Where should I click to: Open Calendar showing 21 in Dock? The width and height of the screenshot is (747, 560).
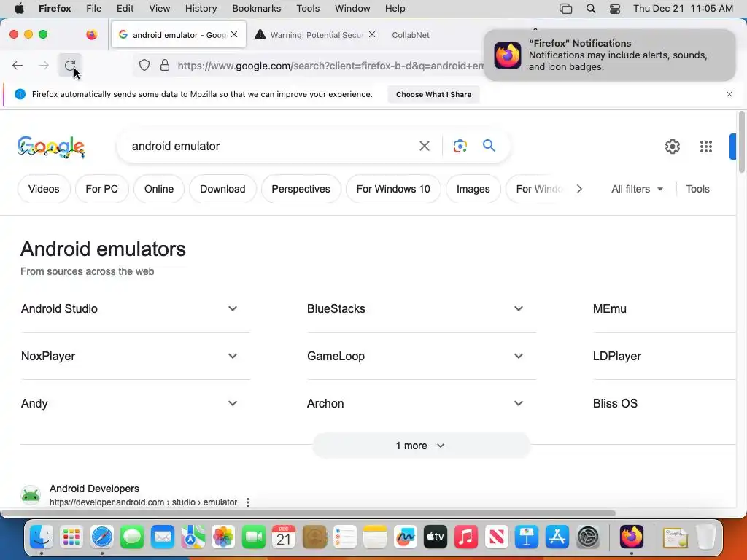point(284,537)
